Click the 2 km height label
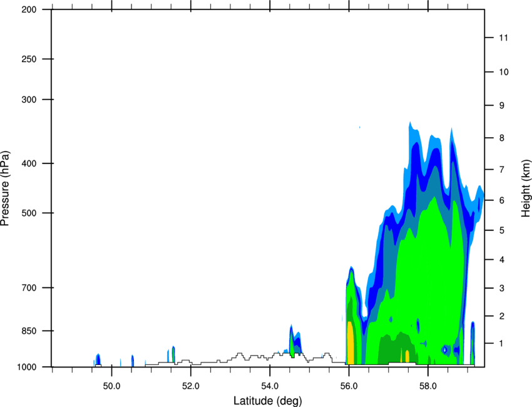The width and height of the screenshot is (532, 407). point(502,316)
